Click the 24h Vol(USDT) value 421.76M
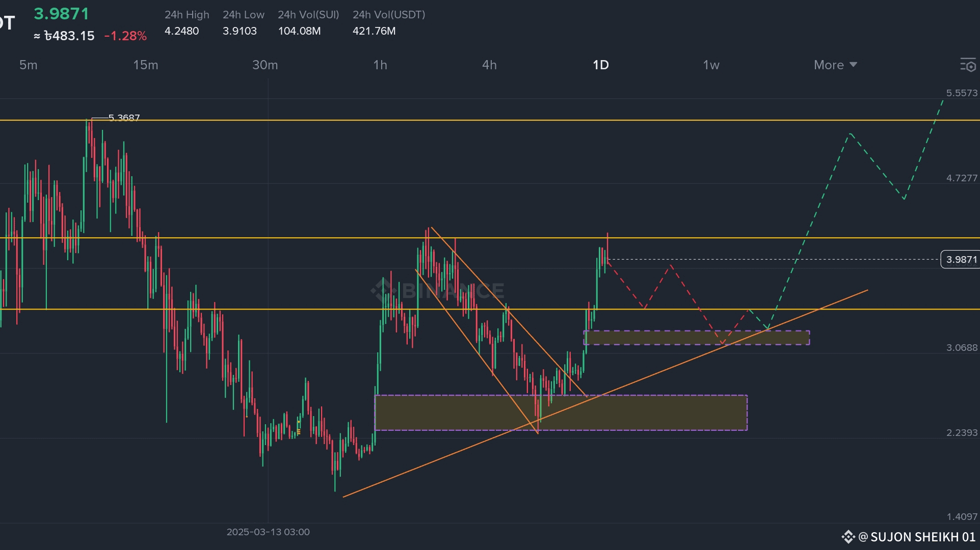The width and height of the screenshot is (980, 550). tap(374, 31)
